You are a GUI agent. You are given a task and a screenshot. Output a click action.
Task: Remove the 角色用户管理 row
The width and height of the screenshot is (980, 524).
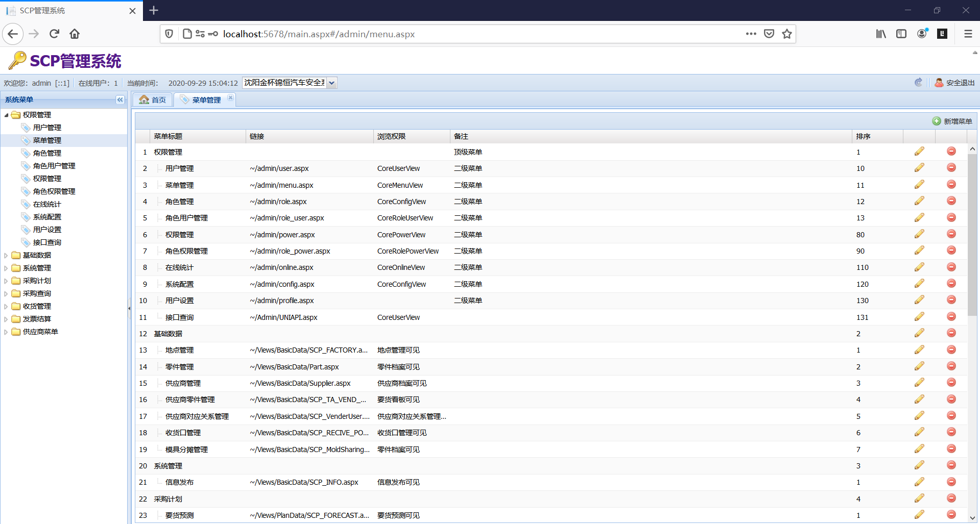[x=951, y=217]
